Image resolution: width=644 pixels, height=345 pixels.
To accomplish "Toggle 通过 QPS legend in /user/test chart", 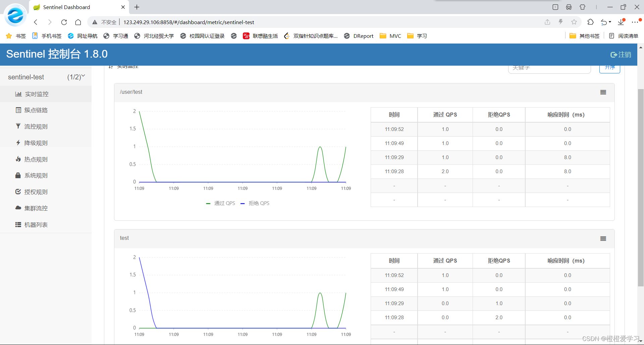I will tap(220, 203).
